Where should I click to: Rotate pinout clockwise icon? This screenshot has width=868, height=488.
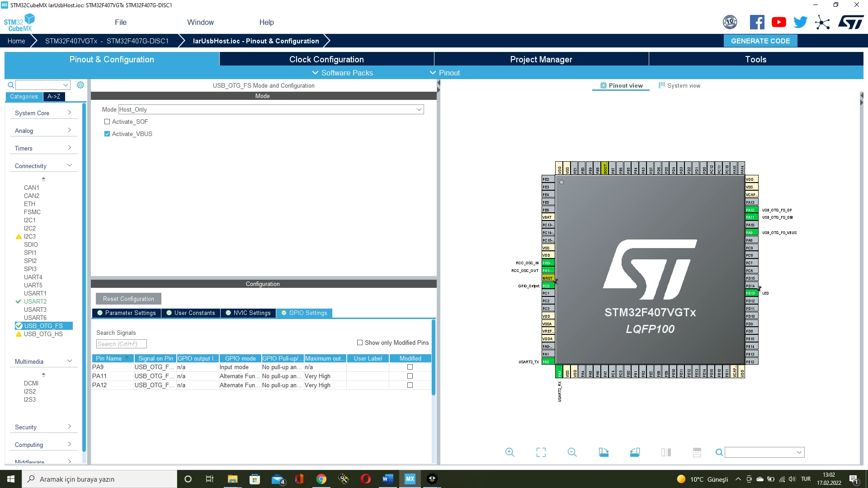pyautogui.click(x=604, y=452)
